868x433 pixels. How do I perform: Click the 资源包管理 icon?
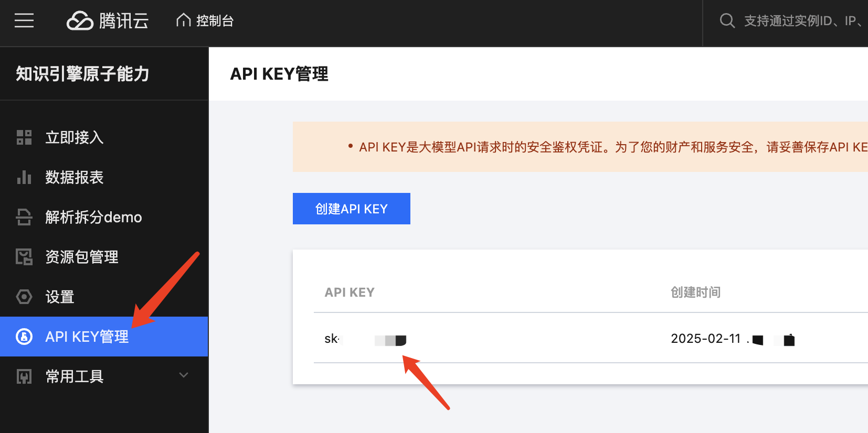tap(24, 257)
